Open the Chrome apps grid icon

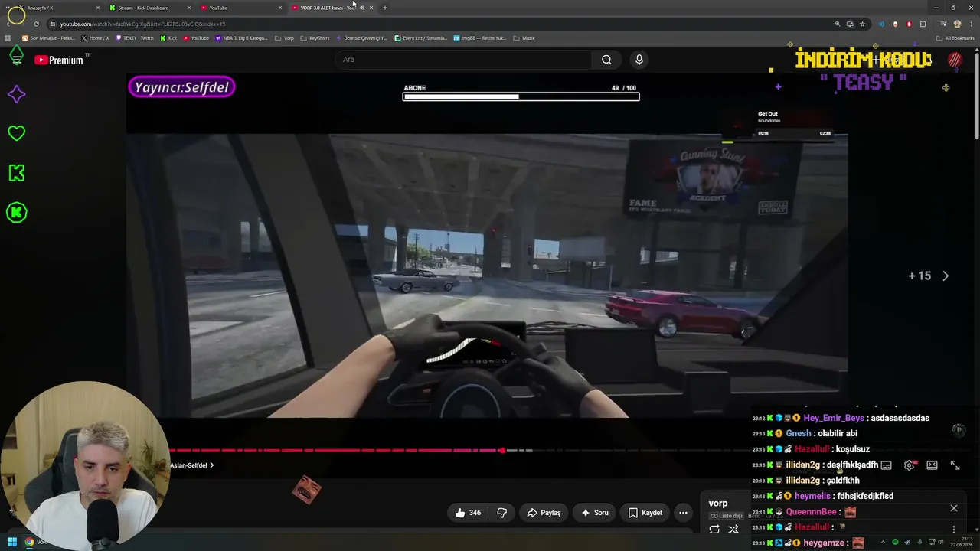tap(8, 38)
